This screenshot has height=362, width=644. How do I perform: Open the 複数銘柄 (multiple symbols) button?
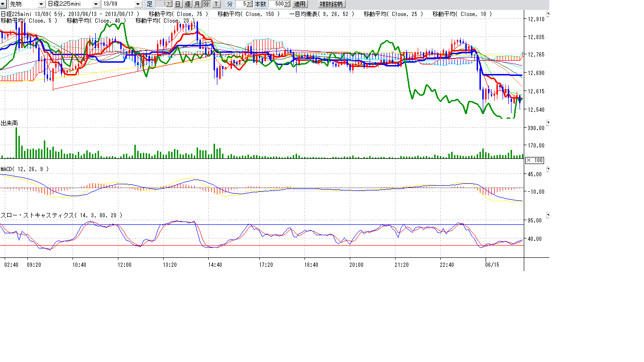(x=332, y=4)
